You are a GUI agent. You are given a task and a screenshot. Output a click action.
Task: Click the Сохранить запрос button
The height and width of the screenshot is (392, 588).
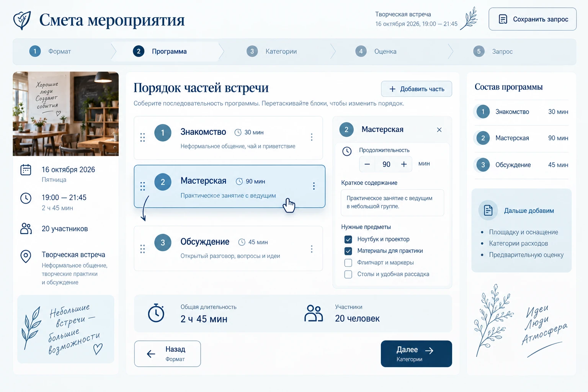point(532,19)
